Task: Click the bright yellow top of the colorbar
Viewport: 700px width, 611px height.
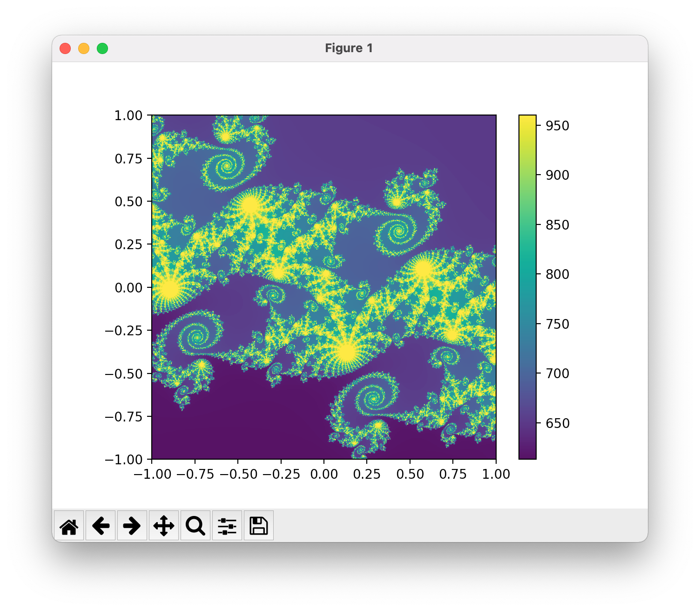Action: tap(527, 118)
